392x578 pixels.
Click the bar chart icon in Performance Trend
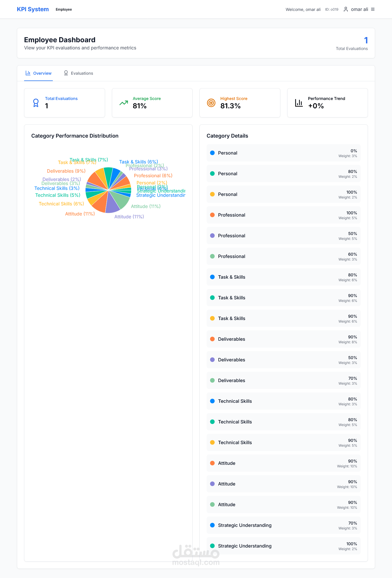[299, 103]
